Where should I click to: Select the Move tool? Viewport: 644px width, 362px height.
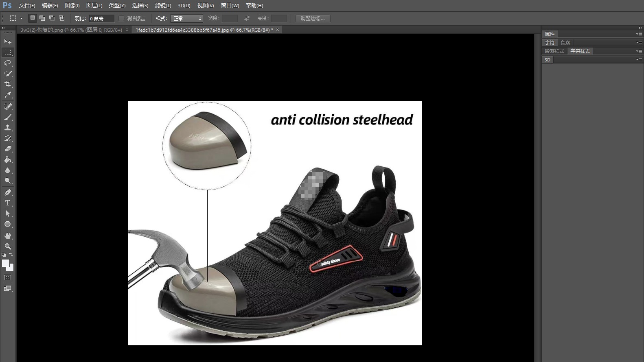[x=8, y=42]
